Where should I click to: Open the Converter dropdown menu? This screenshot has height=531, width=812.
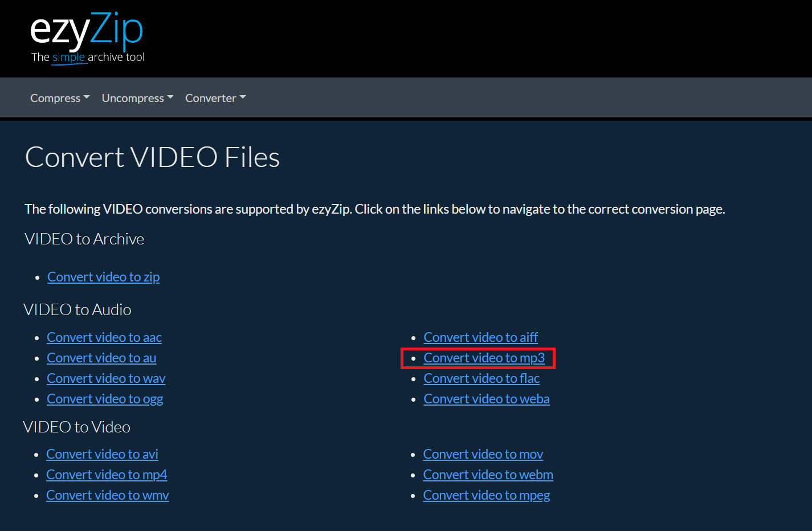(x=215, y=98)
